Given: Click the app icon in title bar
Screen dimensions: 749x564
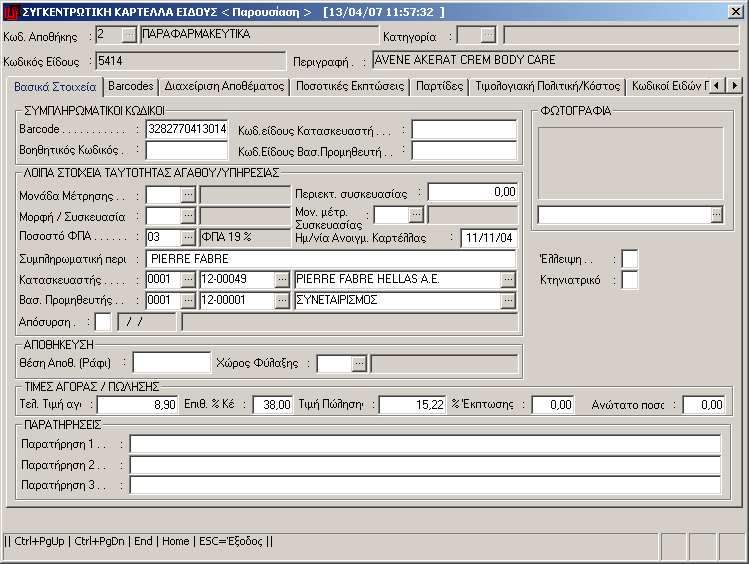Looking at the screenshot, I should click(11, 11).
